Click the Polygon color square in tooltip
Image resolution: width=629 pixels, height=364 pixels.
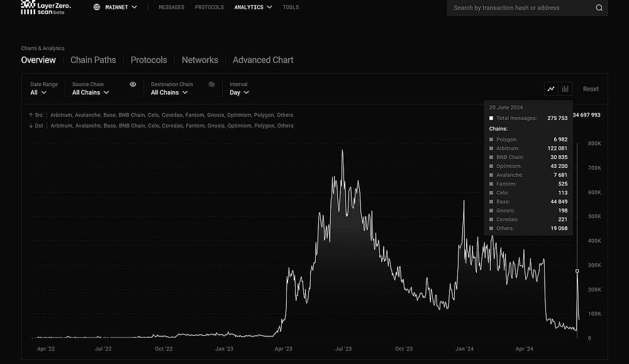491,140
